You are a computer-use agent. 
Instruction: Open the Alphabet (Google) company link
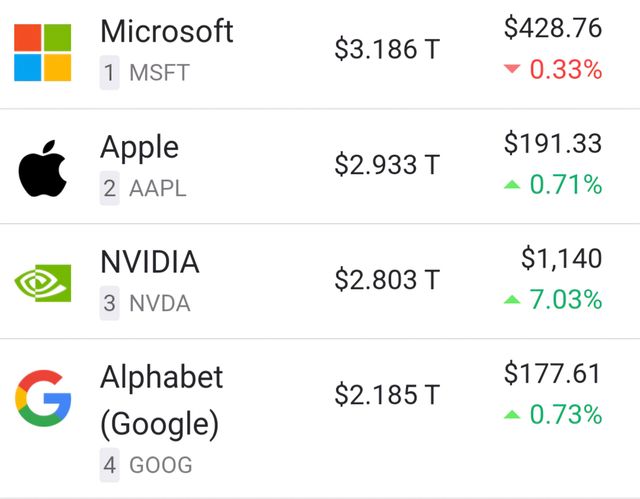tap(161, 400)
